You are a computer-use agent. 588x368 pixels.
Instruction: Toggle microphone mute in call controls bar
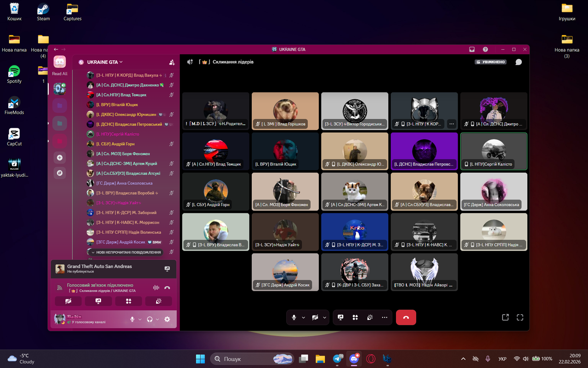[x=294, y=317]
